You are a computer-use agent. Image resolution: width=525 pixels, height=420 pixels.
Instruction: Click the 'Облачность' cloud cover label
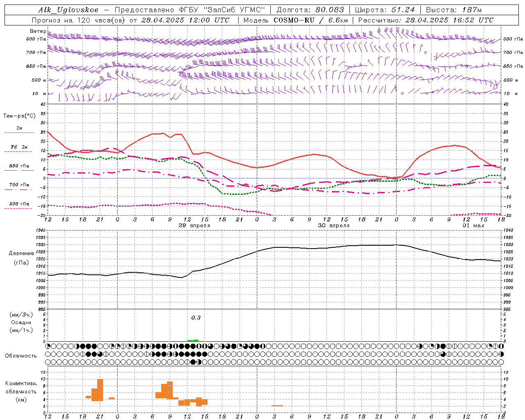coord(21,356)
